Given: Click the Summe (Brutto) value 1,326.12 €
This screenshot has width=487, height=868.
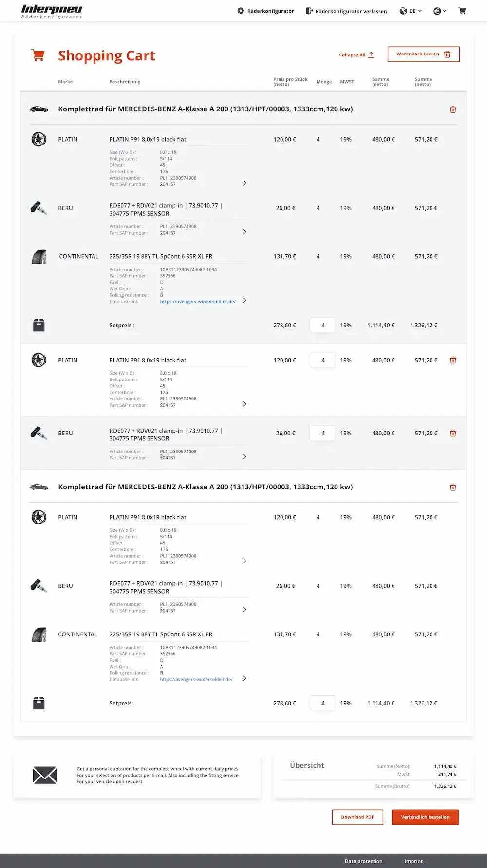Looking at the screenshot, I should point(445,786).
